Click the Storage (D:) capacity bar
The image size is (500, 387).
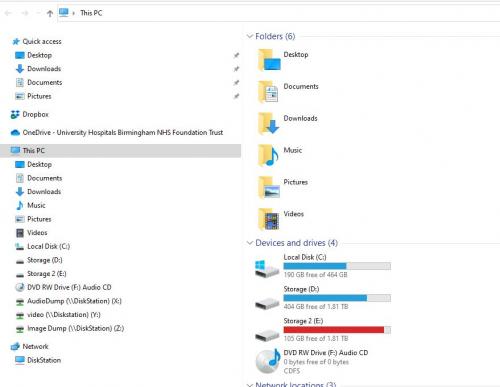tap(337, 298)
